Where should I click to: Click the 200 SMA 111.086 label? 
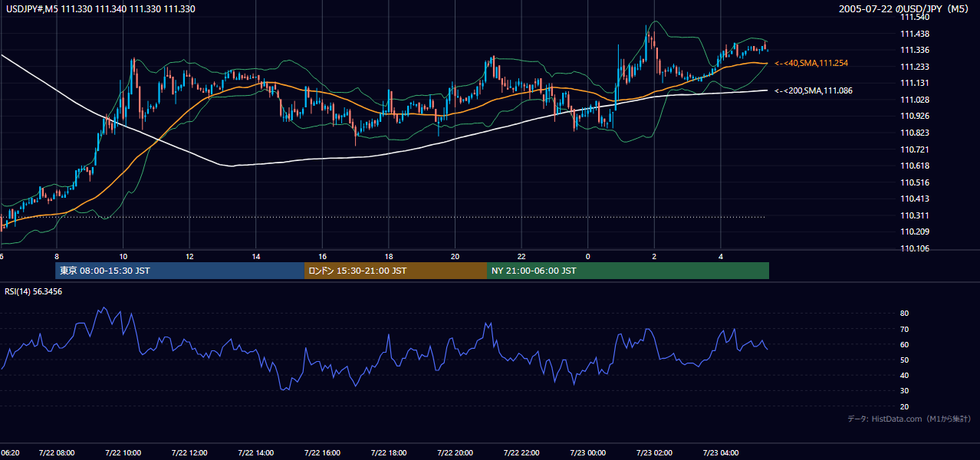813,90
